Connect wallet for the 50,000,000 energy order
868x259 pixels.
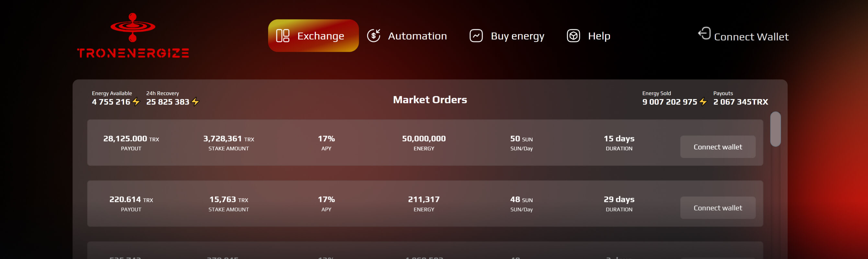(x=717, y=147)
